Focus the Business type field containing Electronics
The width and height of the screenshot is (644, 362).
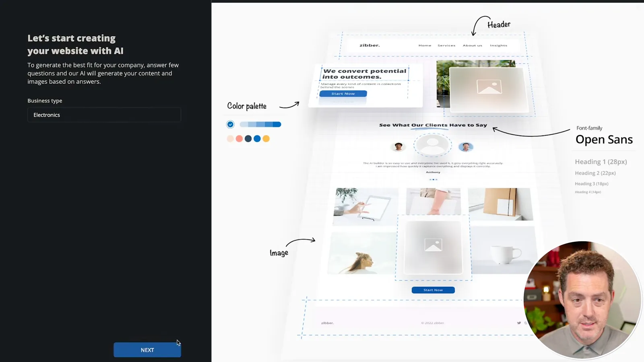click(x=104, y=115)
